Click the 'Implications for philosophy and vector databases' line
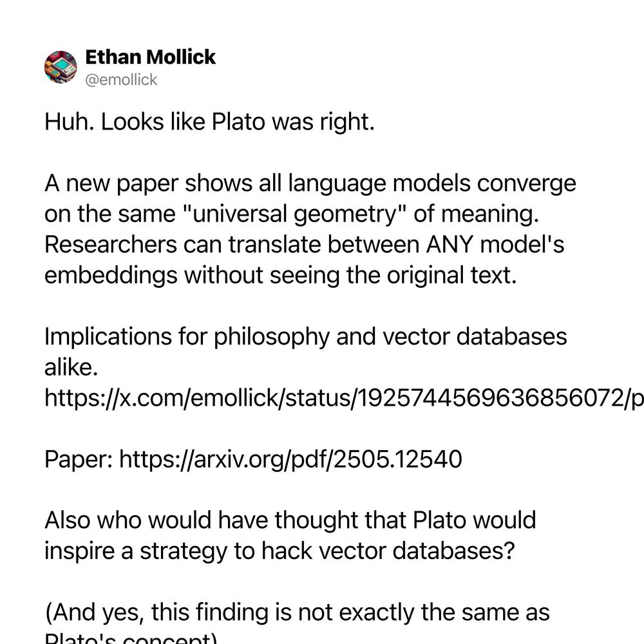This screenshot has width=644, height=644. point(305,336)
